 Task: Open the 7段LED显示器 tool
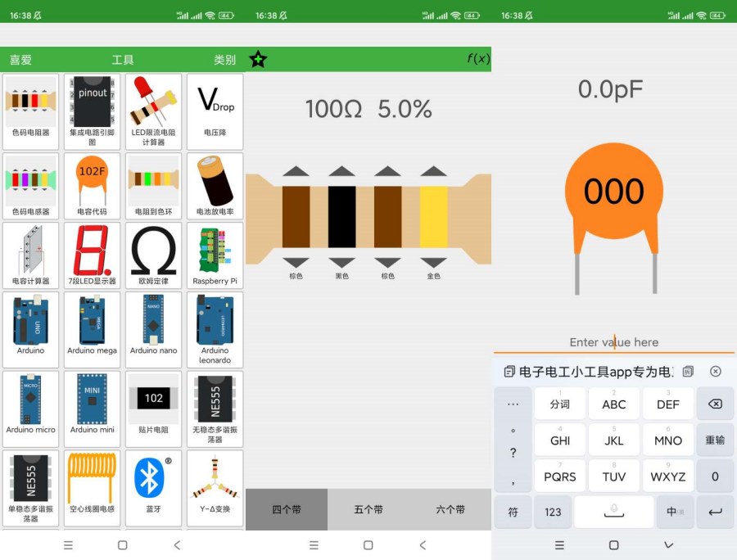click(92, 255)
